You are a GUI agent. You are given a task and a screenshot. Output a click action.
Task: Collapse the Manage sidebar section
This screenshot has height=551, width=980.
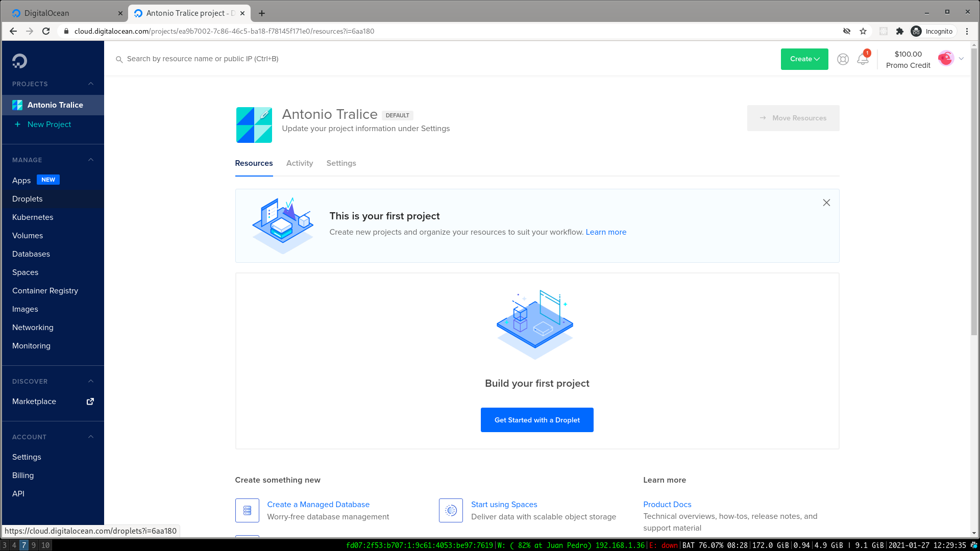pos(91,160)
